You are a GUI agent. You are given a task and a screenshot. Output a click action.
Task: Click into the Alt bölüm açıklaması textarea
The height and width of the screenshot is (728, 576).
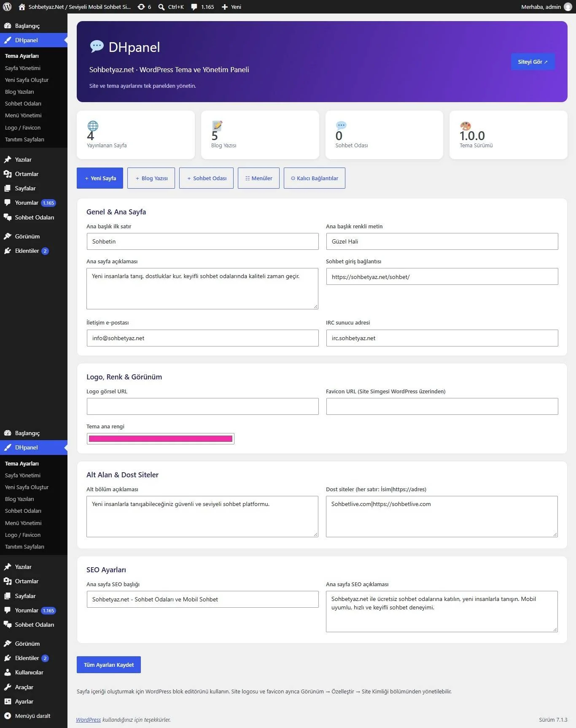click(202, 517)
